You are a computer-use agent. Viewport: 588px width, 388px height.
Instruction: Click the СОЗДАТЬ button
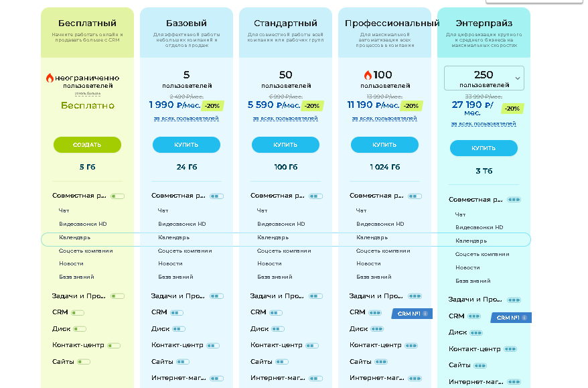pos(87,145)
